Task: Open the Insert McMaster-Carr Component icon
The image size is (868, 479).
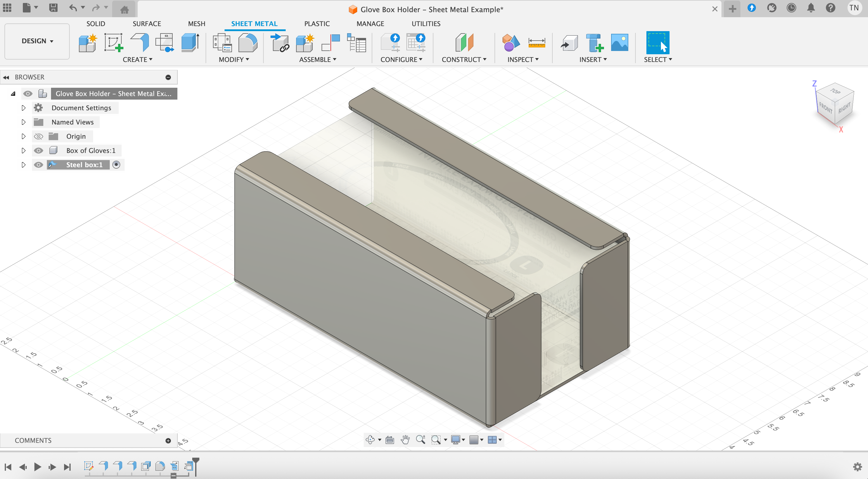Action: tap(594, 43)
